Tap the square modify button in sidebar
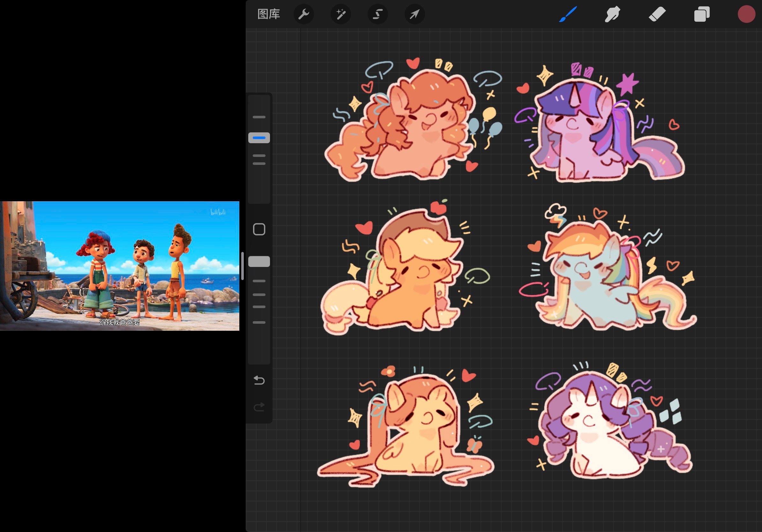The height and width of the screenshot is (532, 762). point(259,229)
